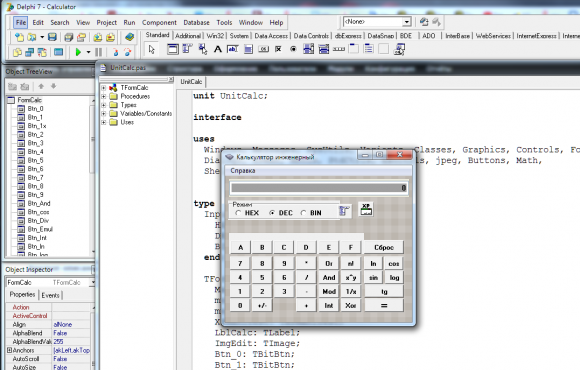Click the Сброс calculator button

(384, 247)
